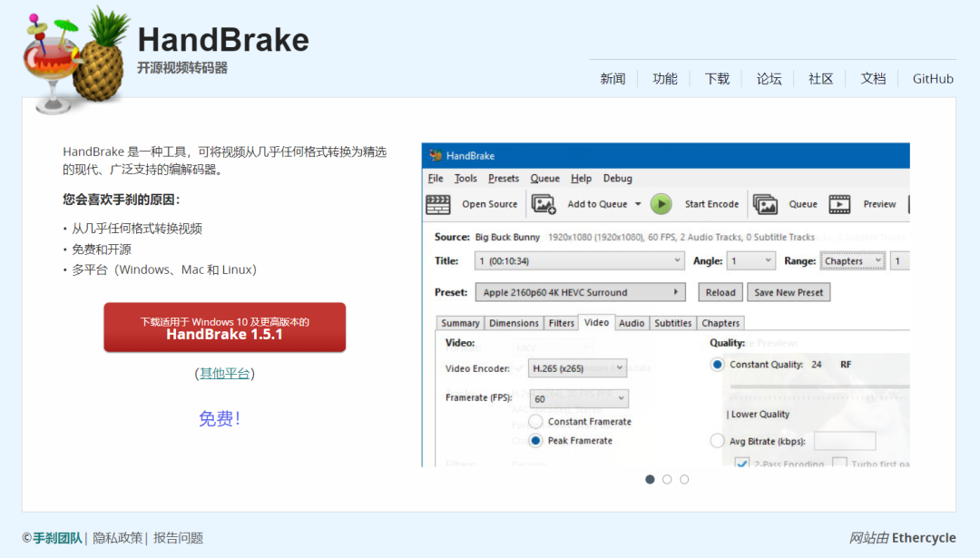Screen dimensions: 980x558
Task: Click the Avg Bitrate kbps input field
Action: click(x=845, y=441)
